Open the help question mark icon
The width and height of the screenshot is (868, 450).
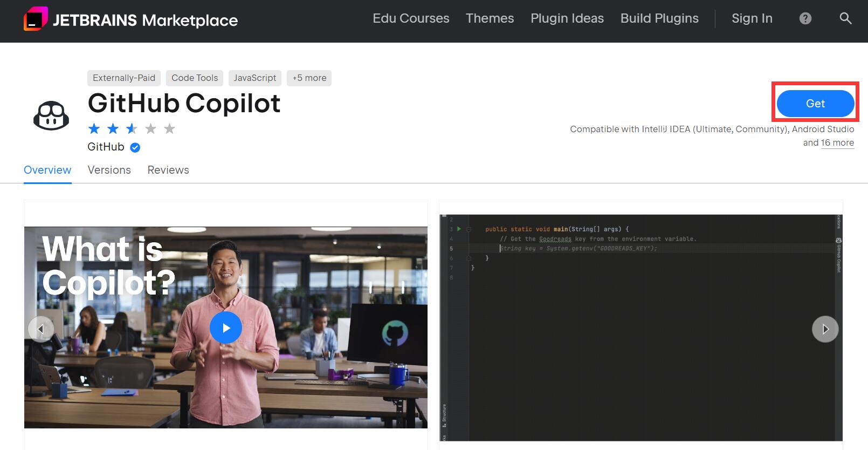(x=805, y=18)
